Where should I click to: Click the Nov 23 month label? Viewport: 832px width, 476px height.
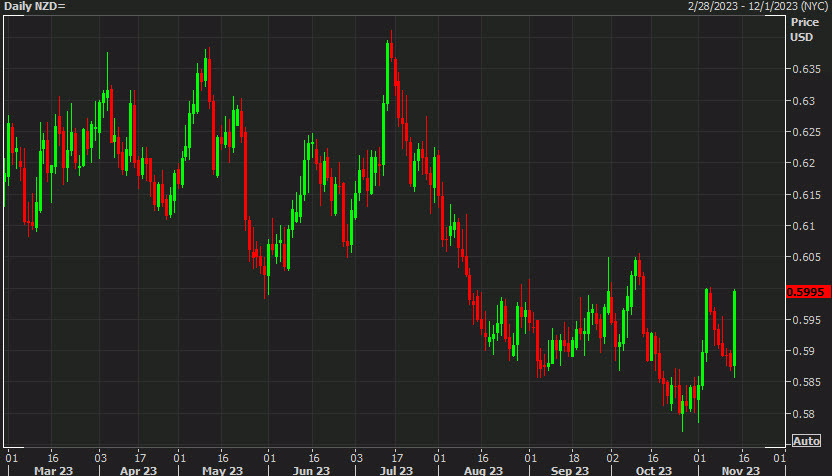point(740,471)
